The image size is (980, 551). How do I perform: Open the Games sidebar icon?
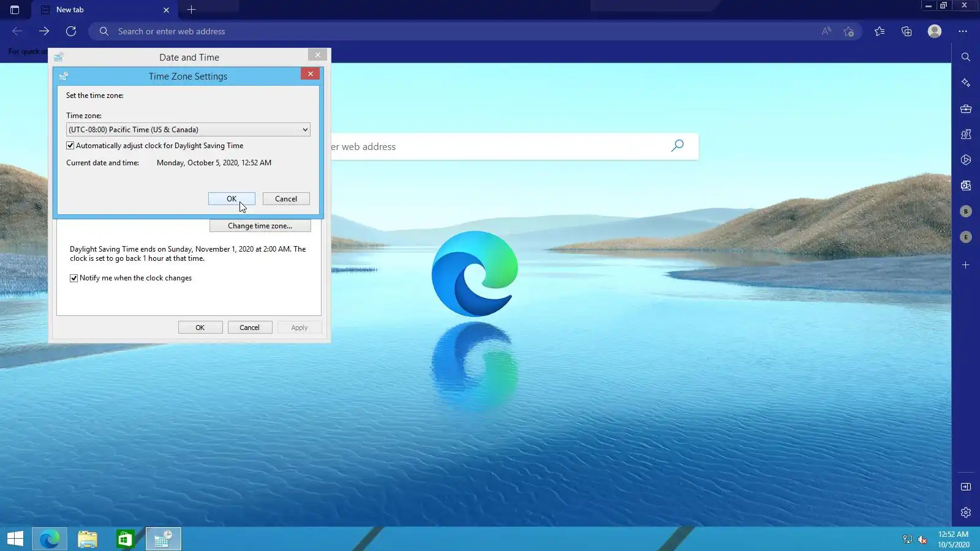click(966, 134)
